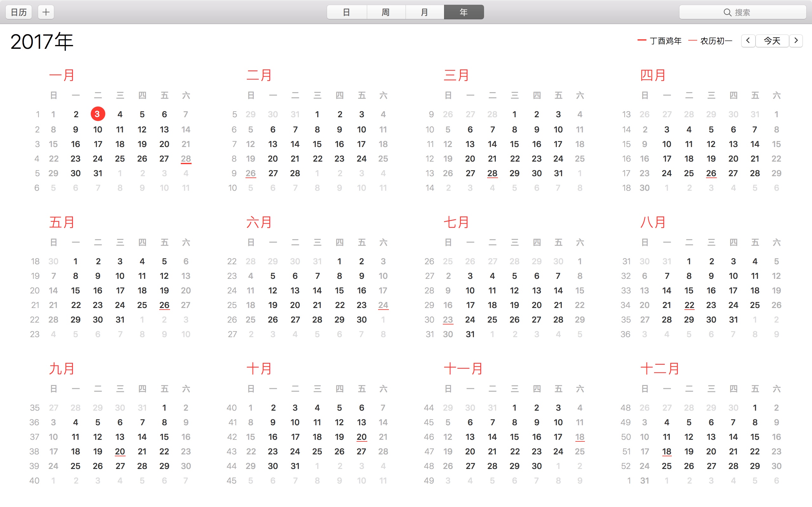
Task: Select October 20 in 十月
Action: [361, 437]
